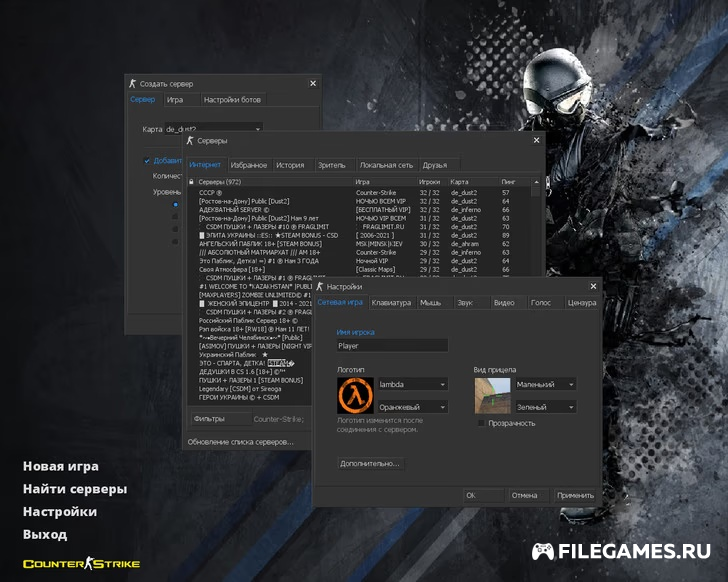
Task: Click the crosshair preview image
Action: 492,395
